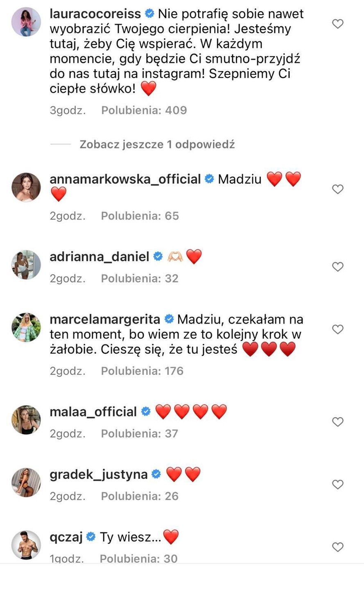This screenshot has height=590, width=364.
Task: View likes "Polubienia: 409" list
Action: tap(144, 110)
